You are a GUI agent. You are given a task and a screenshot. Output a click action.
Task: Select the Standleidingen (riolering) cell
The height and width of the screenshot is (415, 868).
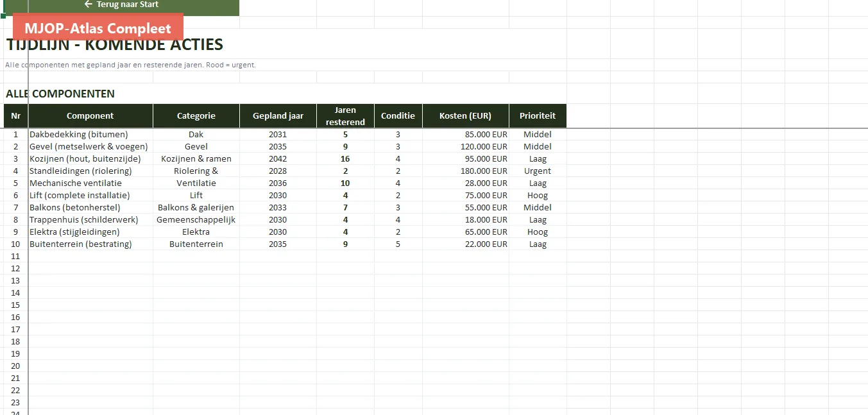(x=90, y=171)
